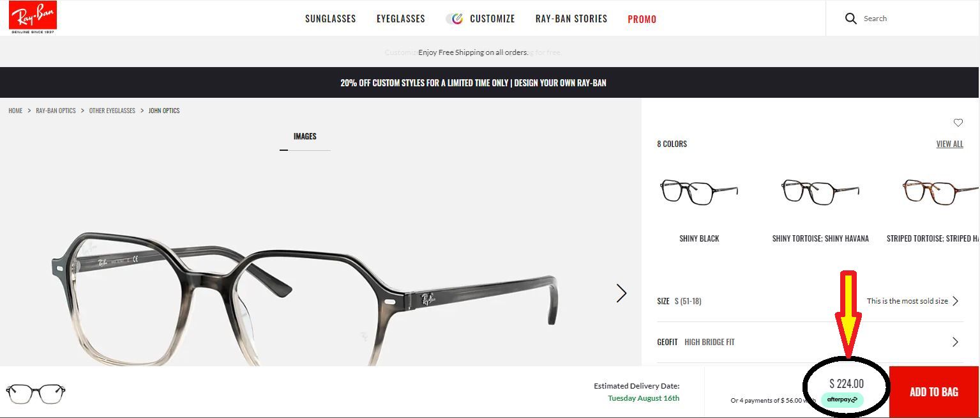Click the Ray-Ban logo

tap(33, 17)
